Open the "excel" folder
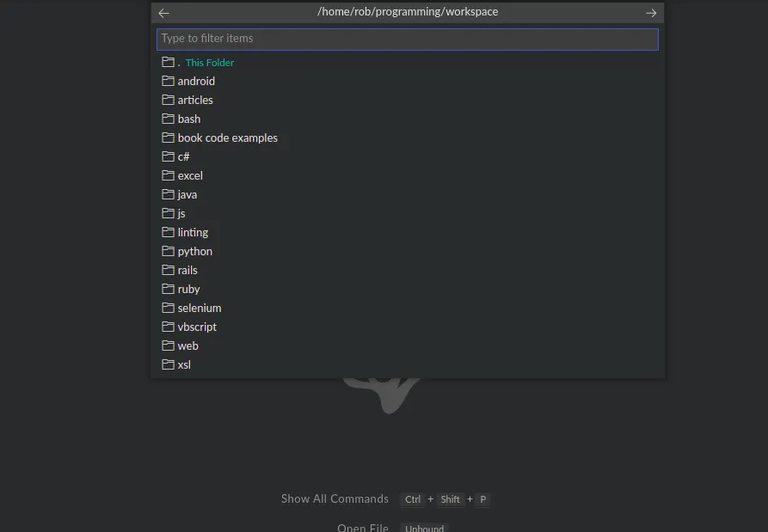 pos(189,175)
